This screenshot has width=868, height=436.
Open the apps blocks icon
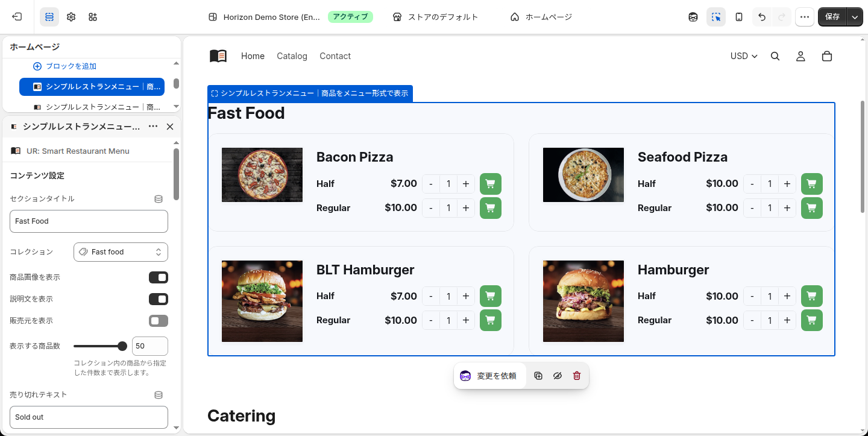tap(93, 17)
